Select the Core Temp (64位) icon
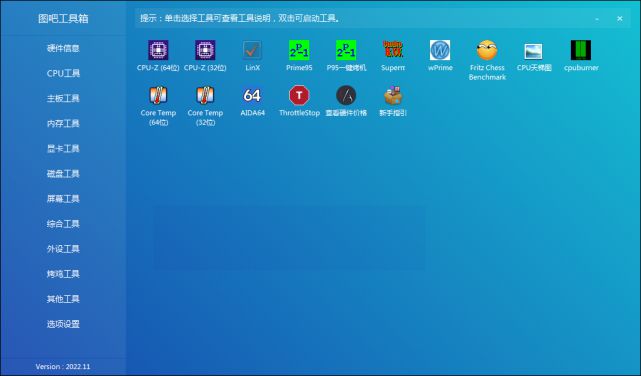 [158, 96]
